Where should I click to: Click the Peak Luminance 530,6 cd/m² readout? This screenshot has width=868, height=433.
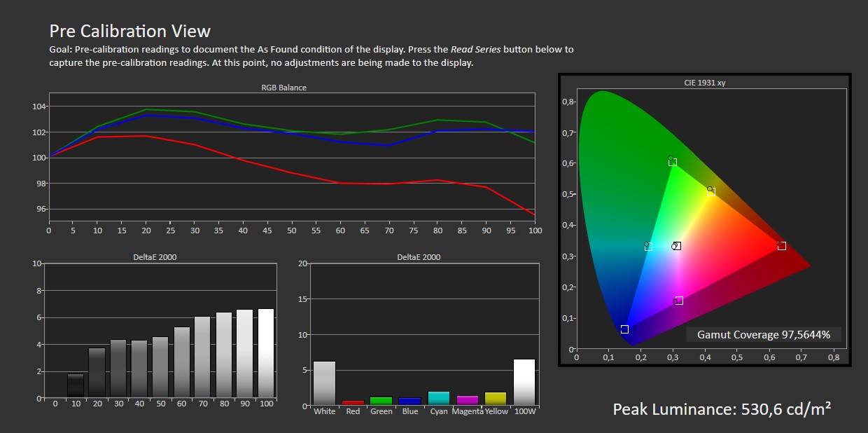722,409
